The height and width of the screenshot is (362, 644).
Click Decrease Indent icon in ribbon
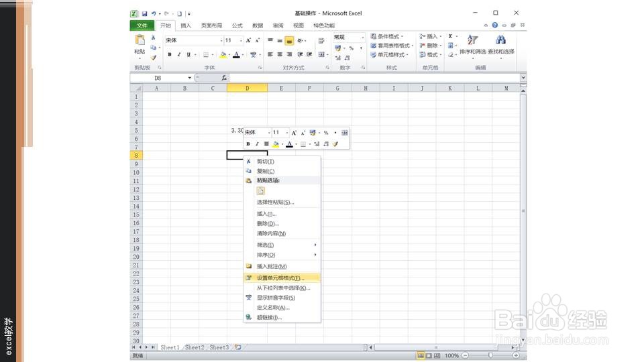coord(301,54)
